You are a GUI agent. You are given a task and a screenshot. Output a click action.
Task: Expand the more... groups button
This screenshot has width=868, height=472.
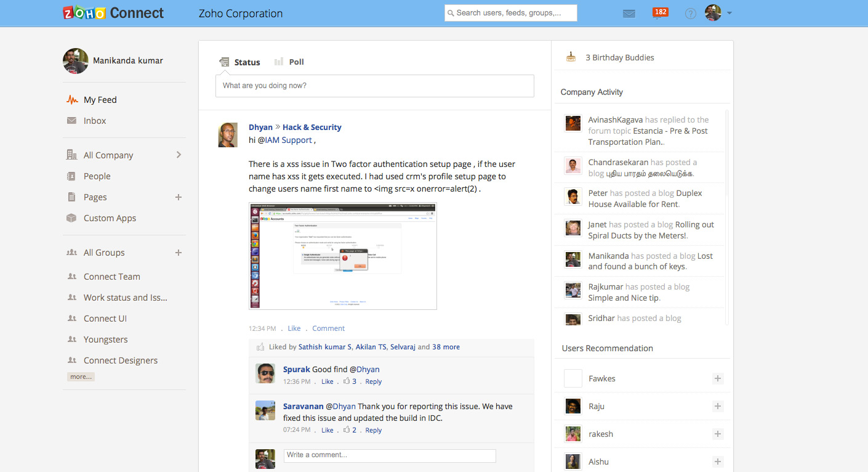[81, 376]
